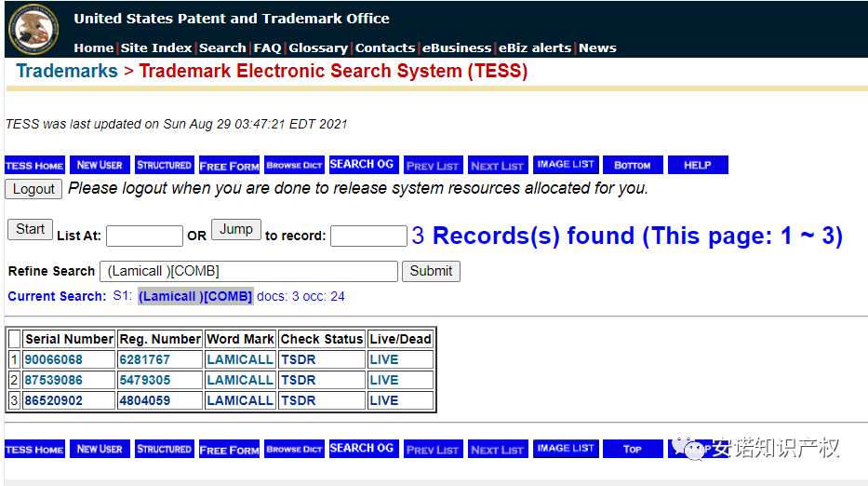Open LAMICALL word mark in row 2
Image resolution: width=868 pixels, height=486 pixels.
pyautogui.click(x=240, y=380)
